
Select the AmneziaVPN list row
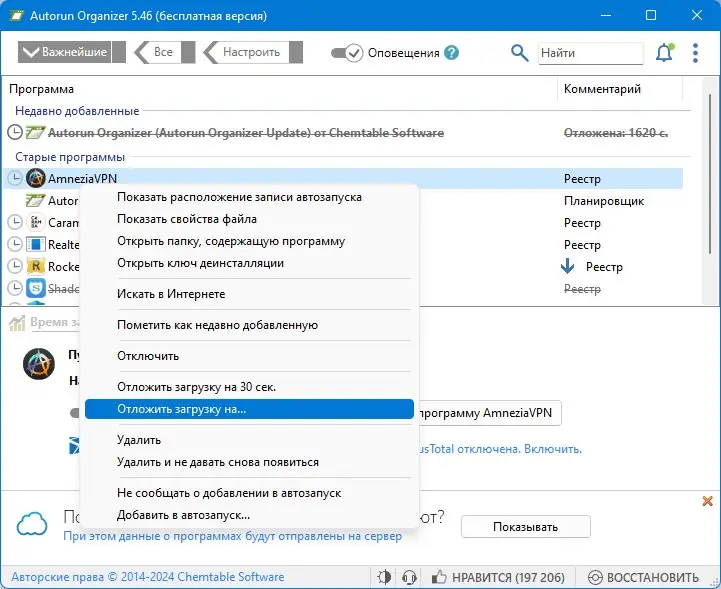click(x=343, y=178)
